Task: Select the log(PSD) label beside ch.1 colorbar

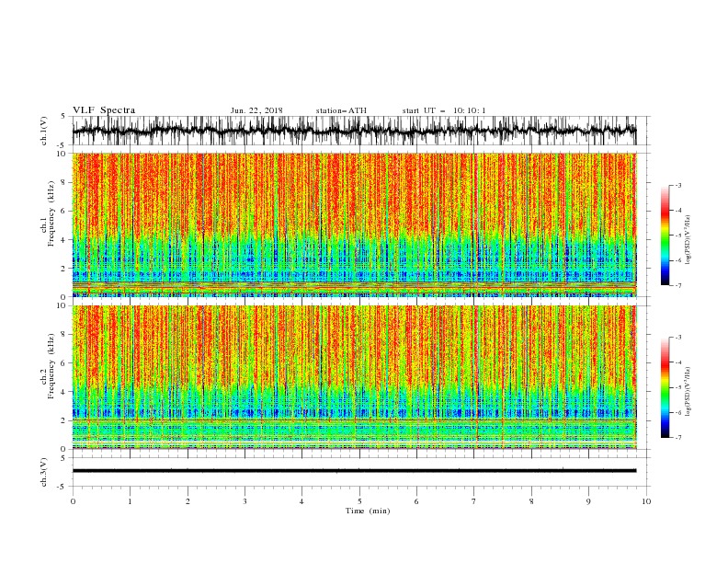Action: pos(688,240)
